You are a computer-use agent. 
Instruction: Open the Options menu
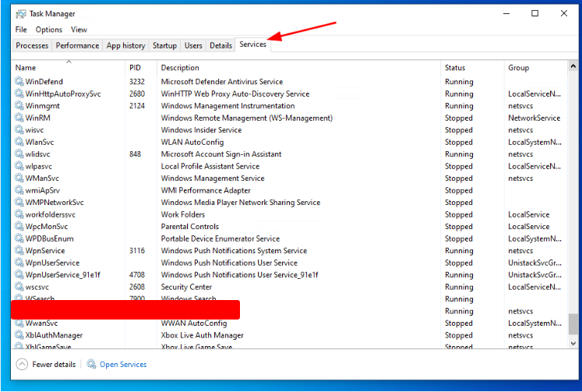pos(48,30)
